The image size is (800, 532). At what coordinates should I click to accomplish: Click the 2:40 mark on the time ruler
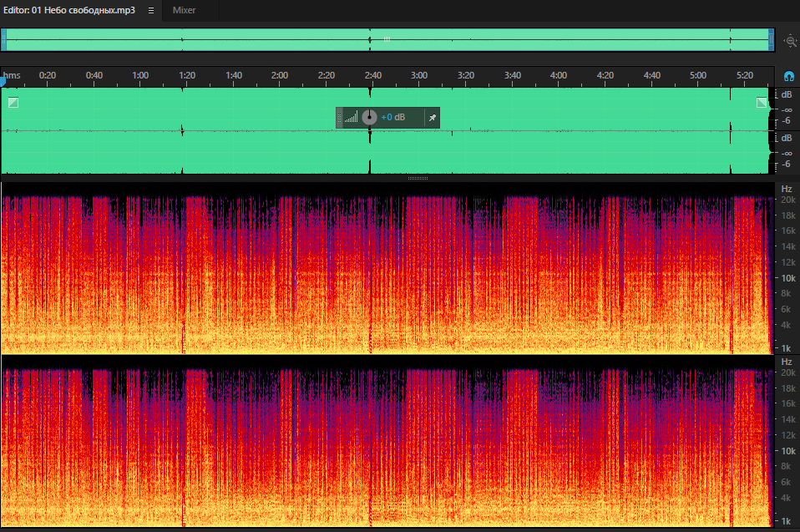pos(373,75)
